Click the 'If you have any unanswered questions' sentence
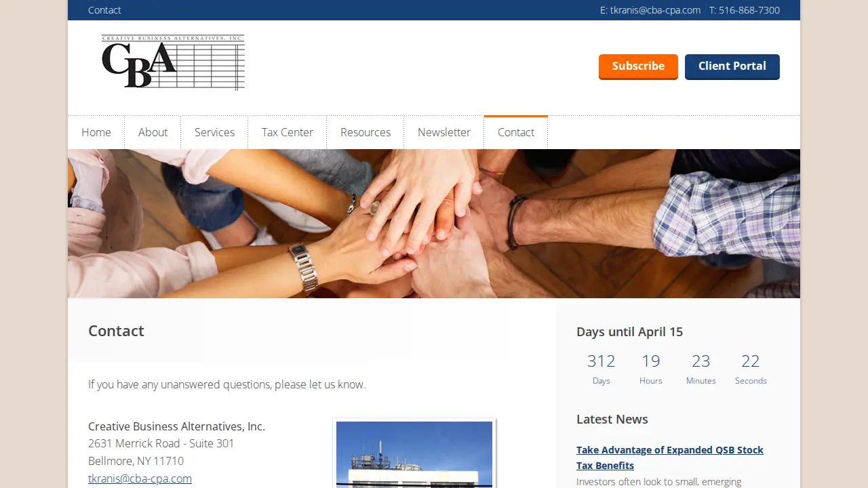 226,384
